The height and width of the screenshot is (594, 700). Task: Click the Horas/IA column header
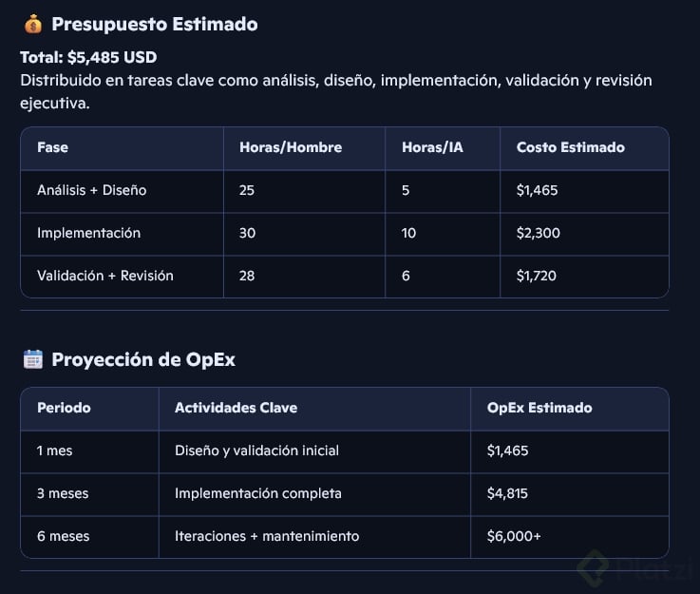pyautogui.click(x=432, y=147)
